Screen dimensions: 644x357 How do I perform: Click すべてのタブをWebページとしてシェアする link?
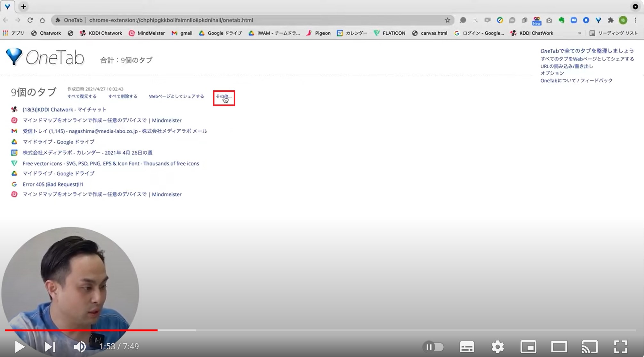587,59
